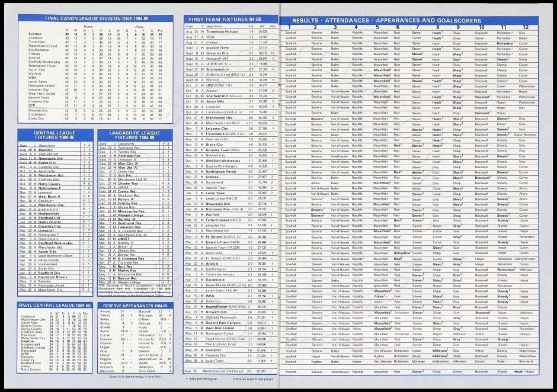Select 'Higgins' in the Reserve Appearances list

[x=106, y=359]
